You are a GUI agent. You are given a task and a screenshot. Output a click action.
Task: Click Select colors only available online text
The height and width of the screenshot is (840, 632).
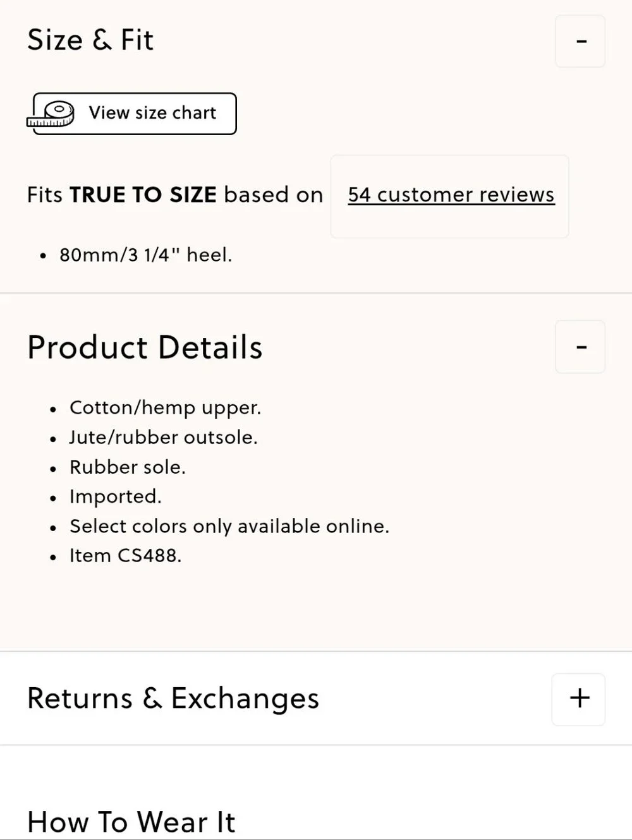coord(229,527)
